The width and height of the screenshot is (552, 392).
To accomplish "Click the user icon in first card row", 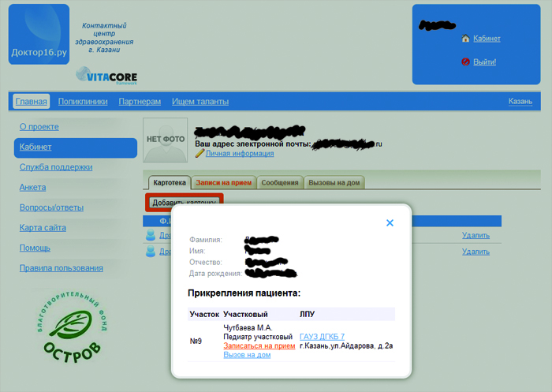I will pyautogui.click(x=151, y=235).
